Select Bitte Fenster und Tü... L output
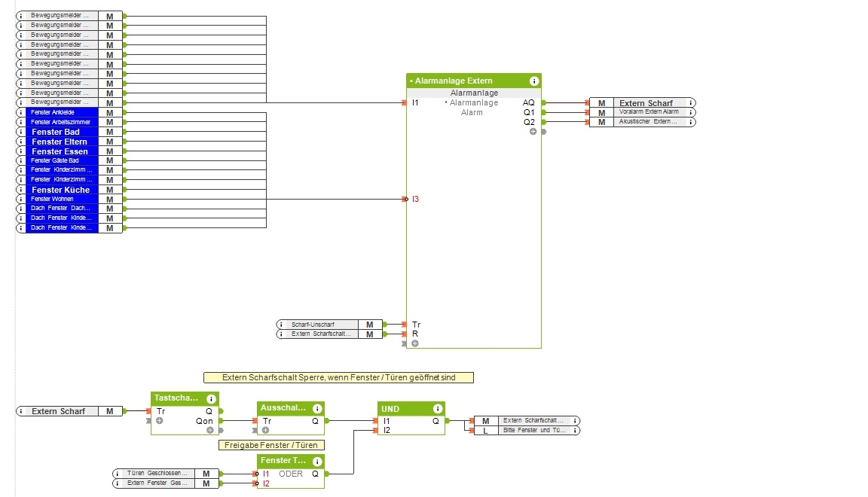This screenshot has width=868, height=497. pos(527,431)
